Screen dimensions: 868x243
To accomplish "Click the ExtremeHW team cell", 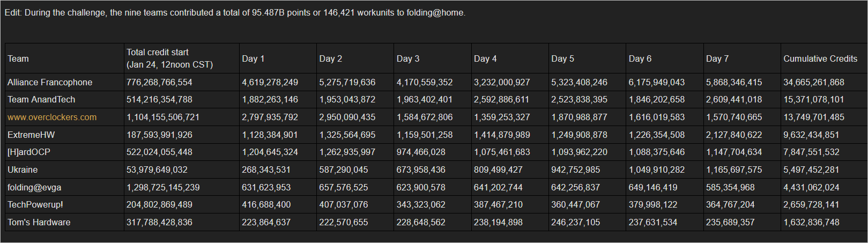I will 31,135.
